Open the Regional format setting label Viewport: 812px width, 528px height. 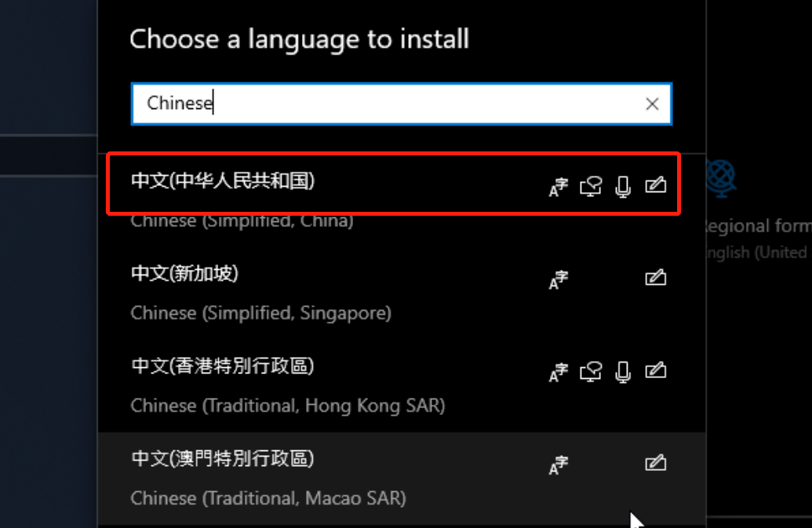point(757,226)
